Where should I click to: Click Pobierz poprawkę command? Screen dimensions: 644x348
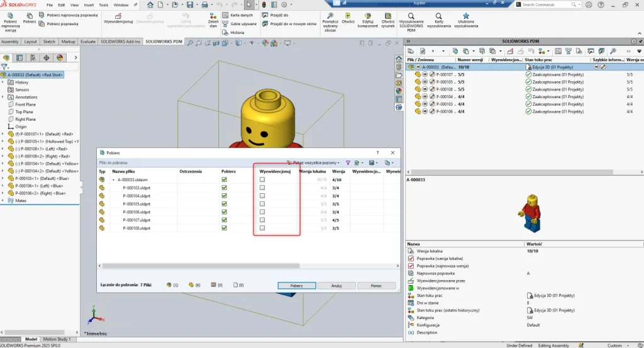pos(58,24)
